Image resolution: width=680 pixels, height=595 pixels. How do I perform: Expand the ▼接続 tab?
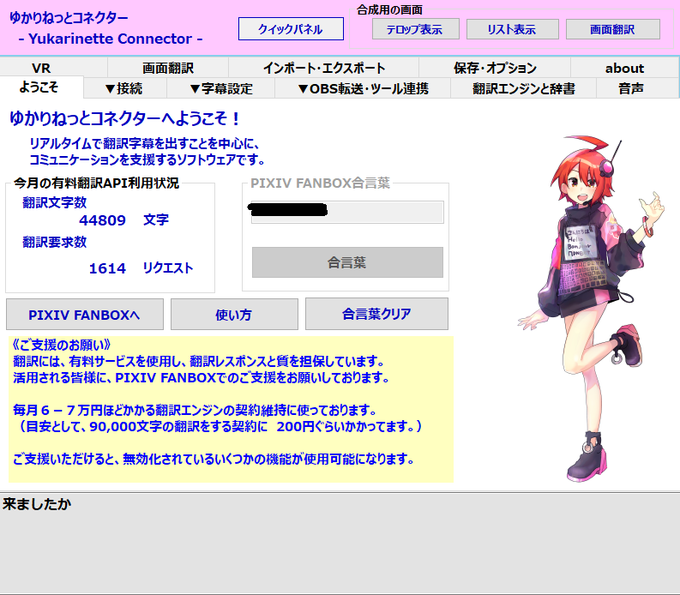124,89
